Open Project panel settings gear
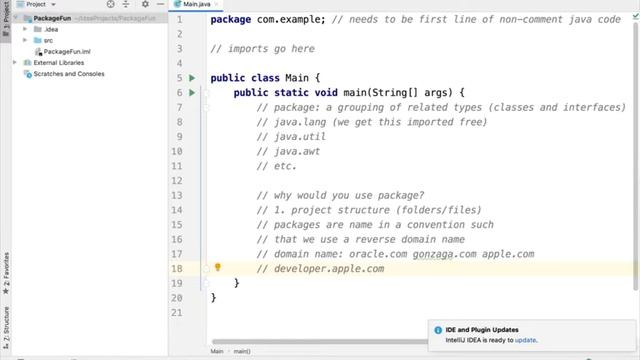640x360 pixels. (x=145, y=4)
